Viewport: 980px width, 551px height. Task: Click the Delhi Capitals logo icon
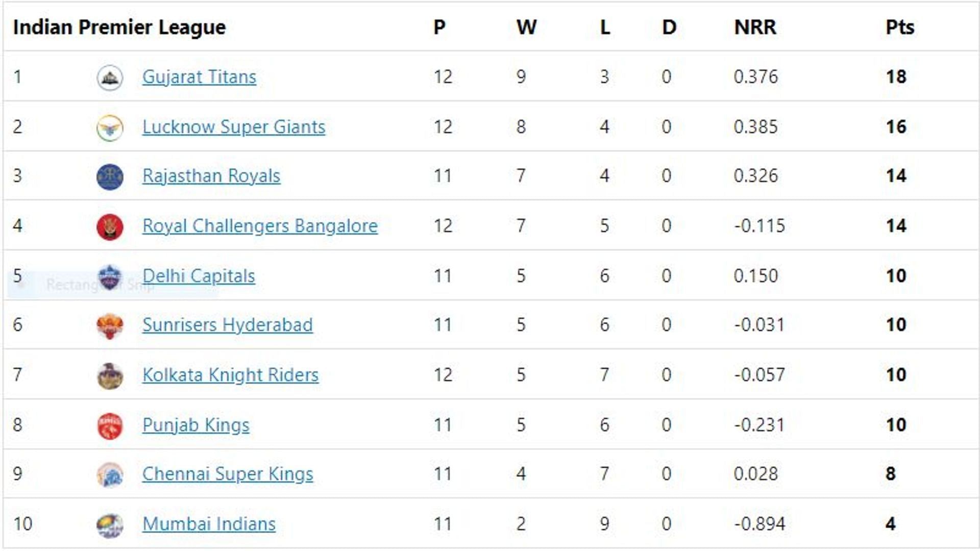(110, 278)
